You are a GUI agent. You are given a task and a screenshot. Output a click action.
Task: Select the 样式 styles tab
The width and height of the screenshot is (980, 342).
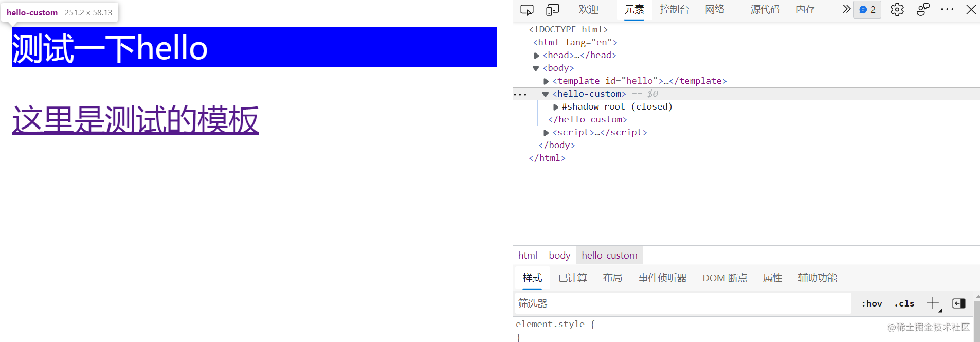click(532, 278)
